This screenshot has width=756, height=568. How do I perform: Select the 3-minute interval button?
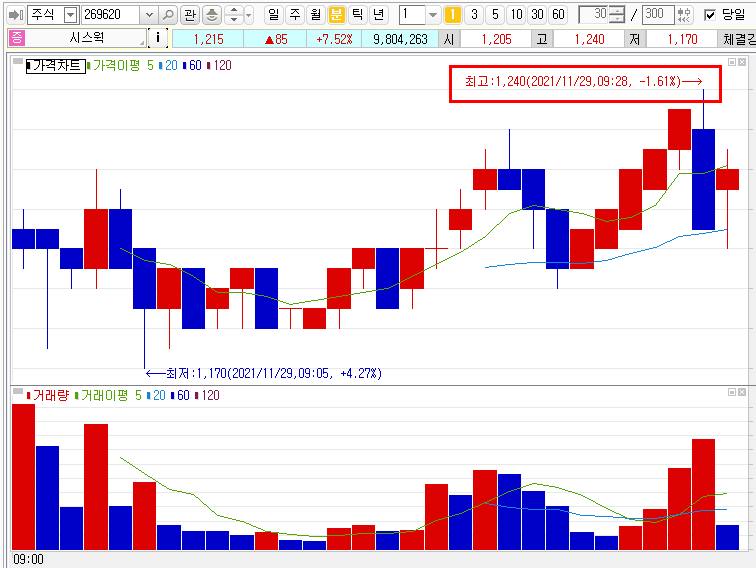point(474,14)
